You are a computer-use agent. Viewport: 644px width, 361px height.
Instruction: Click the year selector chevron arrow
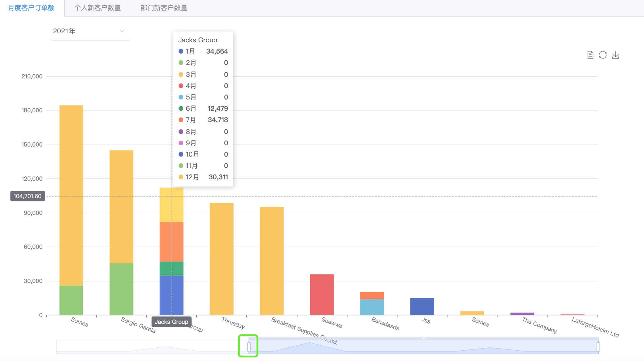pyautogui.click(x=122, y=31)
